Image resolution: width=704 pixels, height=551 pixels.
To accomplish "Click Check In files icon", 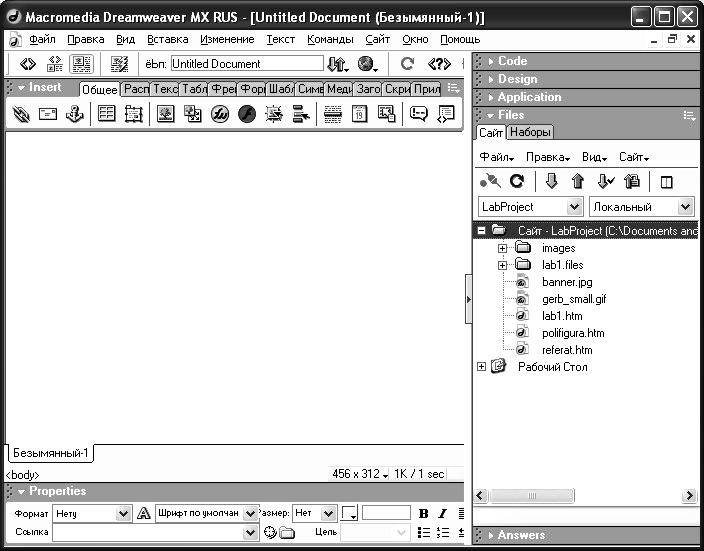I will pyautogui.click(x=632, y=181).
